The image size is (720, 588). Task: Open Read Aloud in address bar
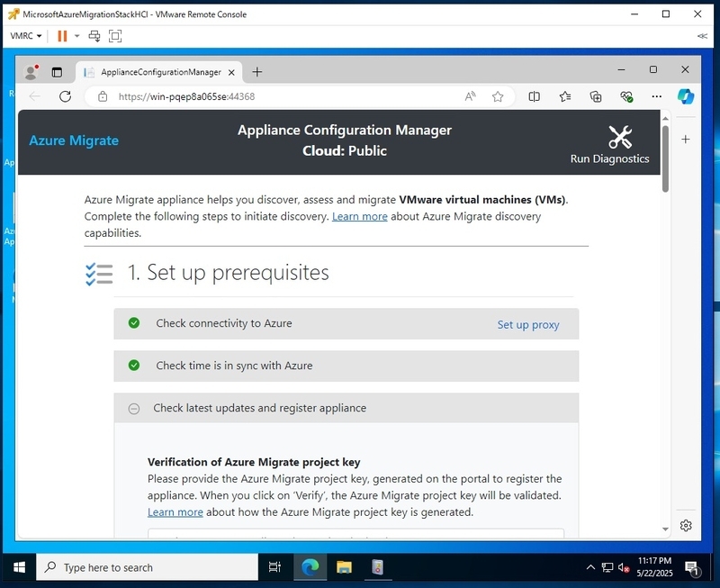[470, 96]
